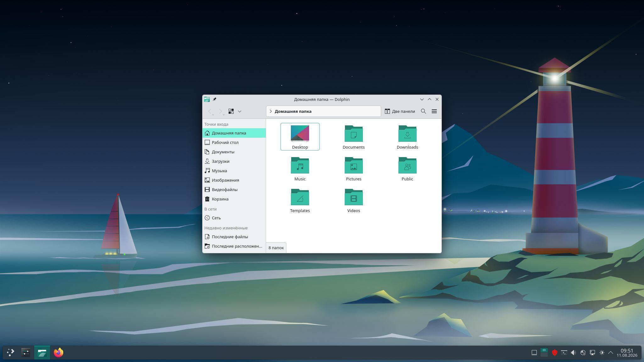Open Последние файлы in sidebar
The height and width of the screenshot is (362, 644).
(x=234, y=237)
